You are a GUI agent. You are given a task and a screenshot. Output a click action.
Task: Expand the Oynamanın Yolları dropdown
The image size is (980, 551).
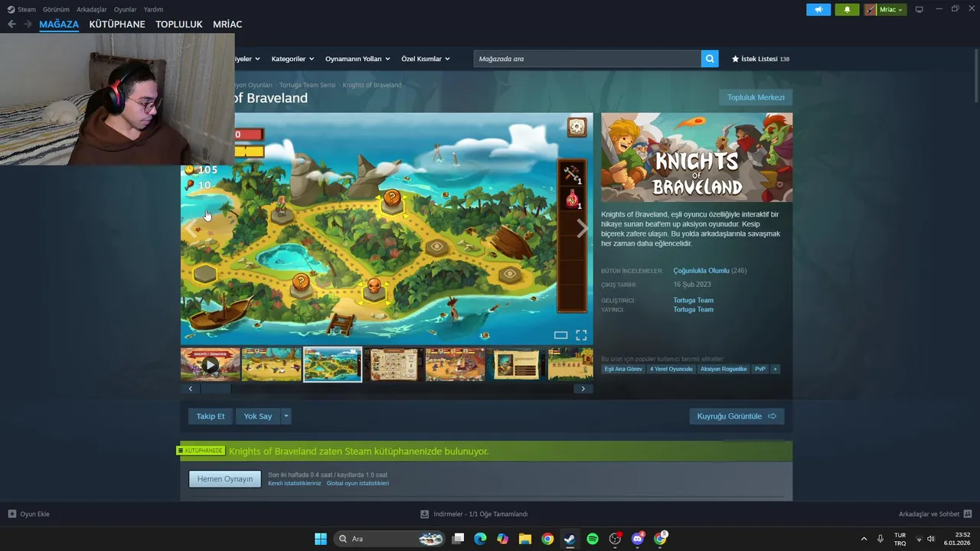click(x=358, y=59)
